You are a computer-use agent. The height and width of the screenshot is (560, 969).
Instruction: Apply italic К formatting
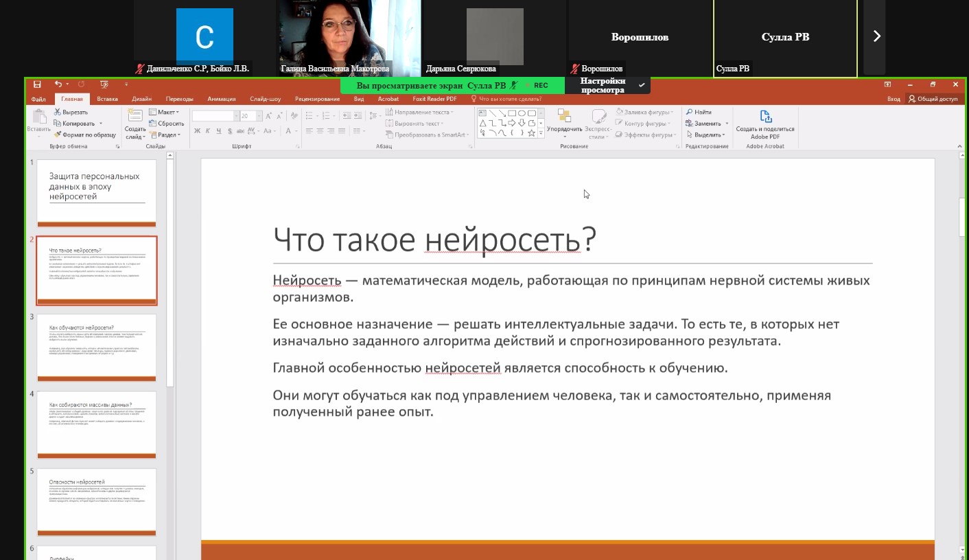coord(208,131)
